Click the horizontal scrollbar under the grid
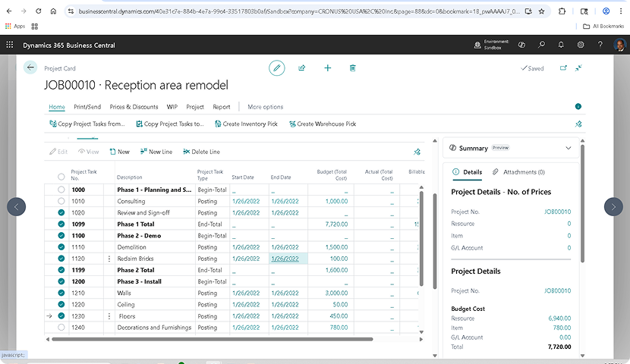This screenshot has width=630, height=364. pyautogui.click(x=228, y=339)
